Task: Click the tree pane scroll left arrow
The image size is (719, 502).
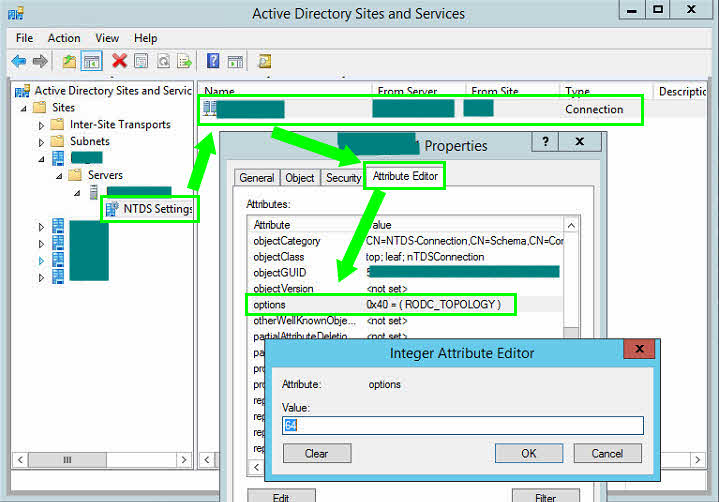Action: 20,460
